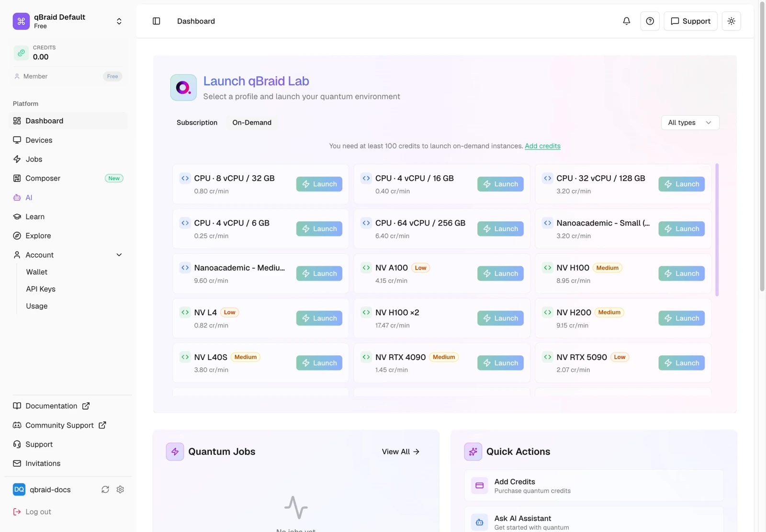The width and height of the screenshot is (766, 532).
Task: Open Explore compass item
Action: (x=68, y=236)
